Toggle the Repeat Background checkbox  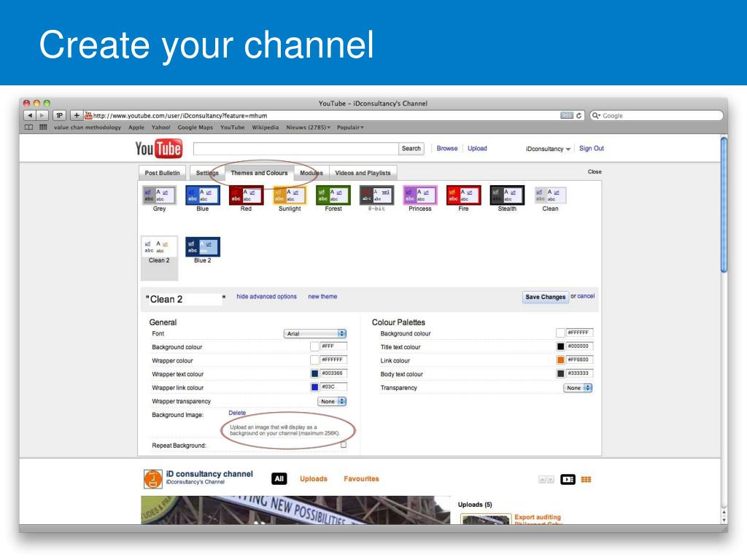click(x=344, y=446)
